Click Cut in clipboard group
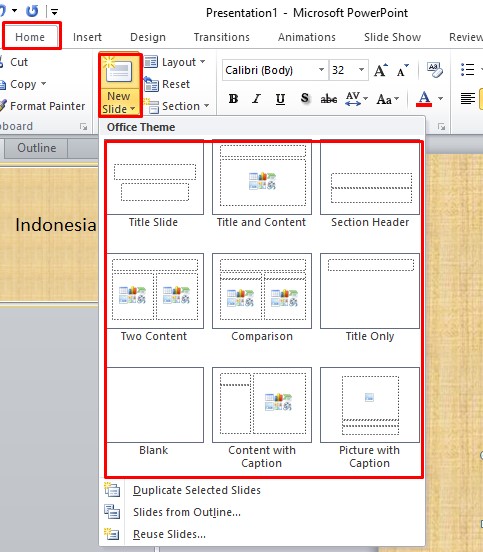Image resolution: width=483 pixels, height=552 pixels. tap(14, 62)
